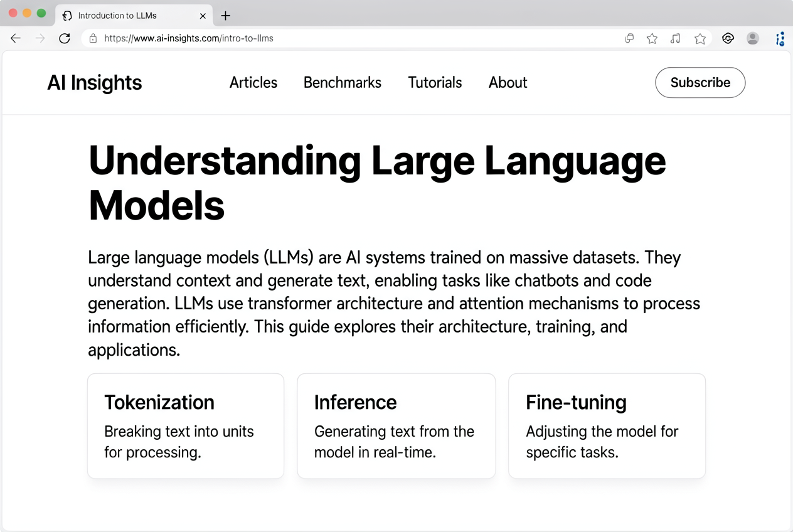
Task: Open the eye-shaped extension icon
Action: click(728, 38)
